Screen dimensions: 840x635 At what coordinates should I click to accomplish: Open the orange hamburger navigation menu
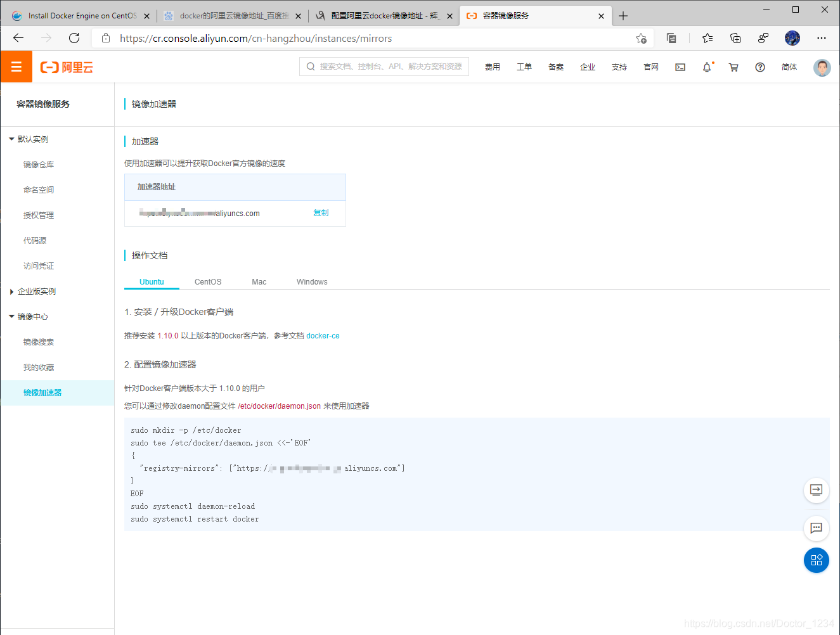click(16, 67)
